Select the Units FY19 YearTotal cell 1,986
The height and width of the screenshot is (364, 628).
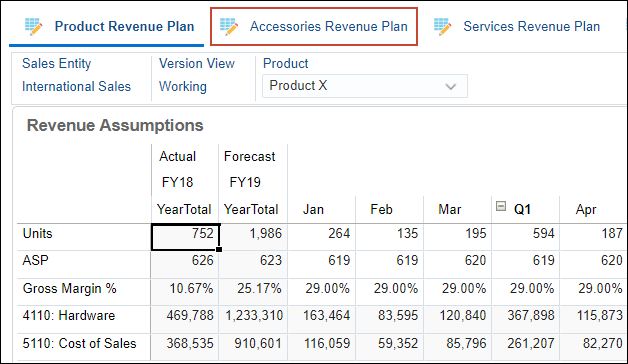click(254, 237)
